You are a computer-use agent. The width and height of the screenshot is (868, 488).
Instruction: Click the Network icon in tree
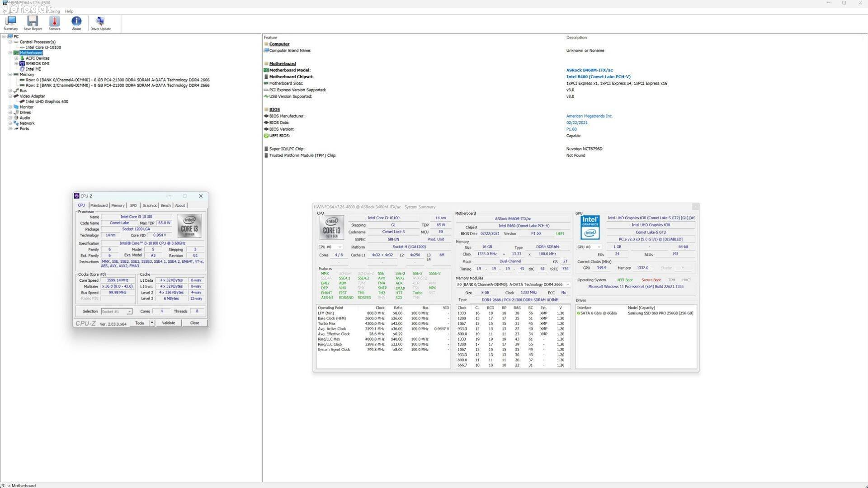point(16,123)
